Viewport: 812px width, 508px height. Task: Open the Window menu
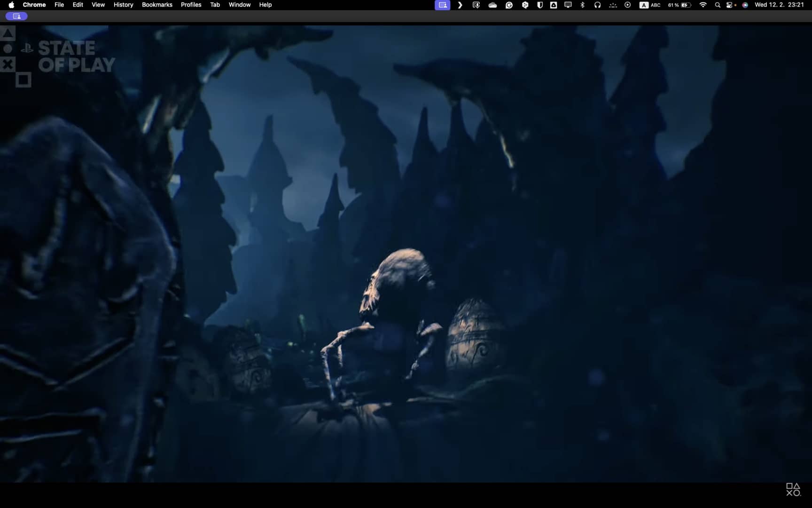(x=240, y=5)
